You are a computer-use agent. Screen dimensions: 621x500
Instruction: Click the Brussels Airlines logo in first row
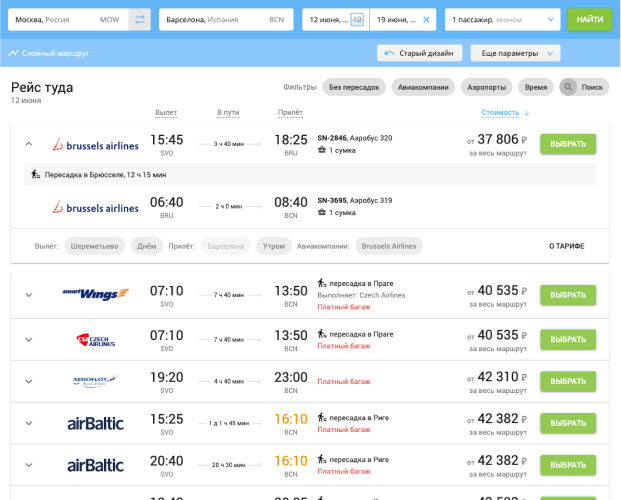tap(96, 145)
